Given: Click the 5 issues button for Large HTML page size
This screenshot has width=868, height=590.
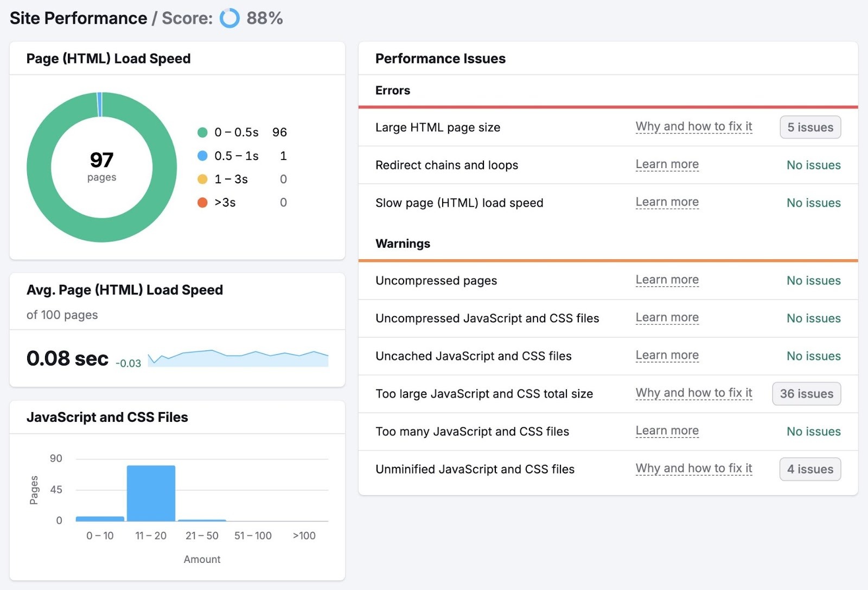Looking at the screenshot, I should (810, 127).
